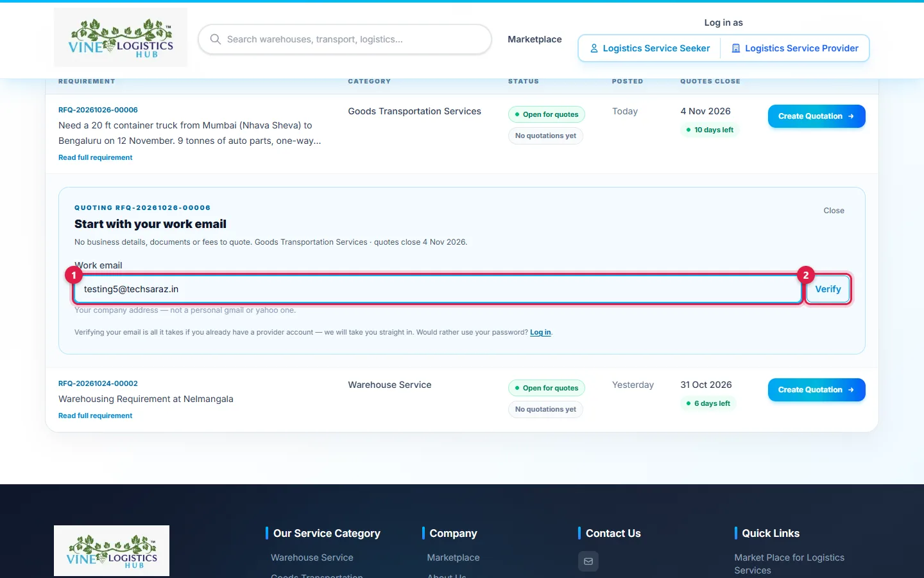Click the Goods Transportation Services category cell
This screenshot has height=578, width=924.
pyautogui.click(x=415, y=111)
